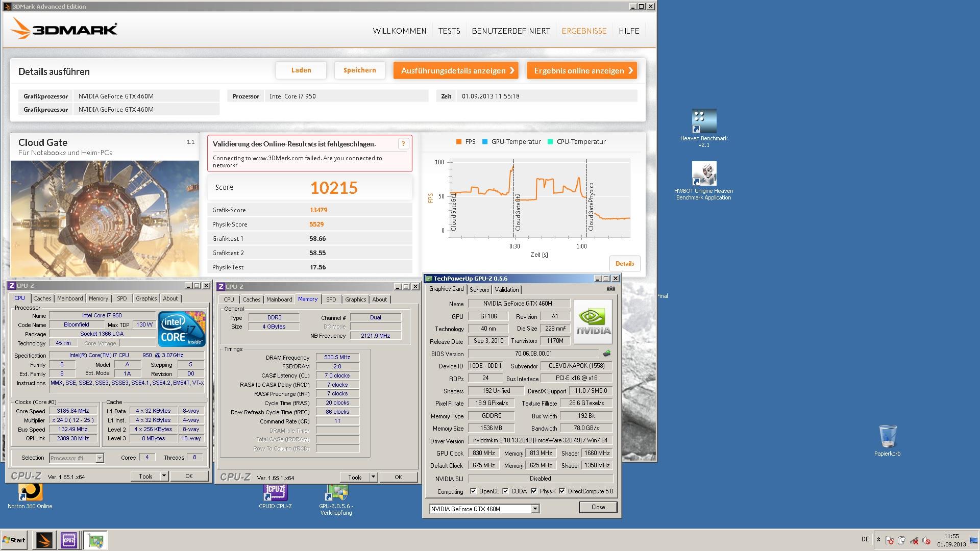Screen dimensions: 980x551
Task: Click the Speichern button
Action: point(360,70)
